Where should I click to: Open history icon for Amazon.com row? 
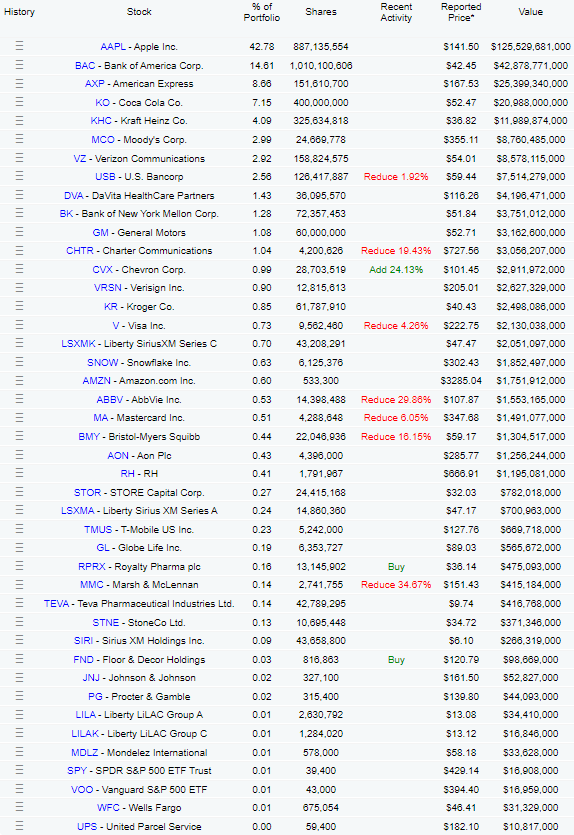pyautogui.click(x=20, y=381)
